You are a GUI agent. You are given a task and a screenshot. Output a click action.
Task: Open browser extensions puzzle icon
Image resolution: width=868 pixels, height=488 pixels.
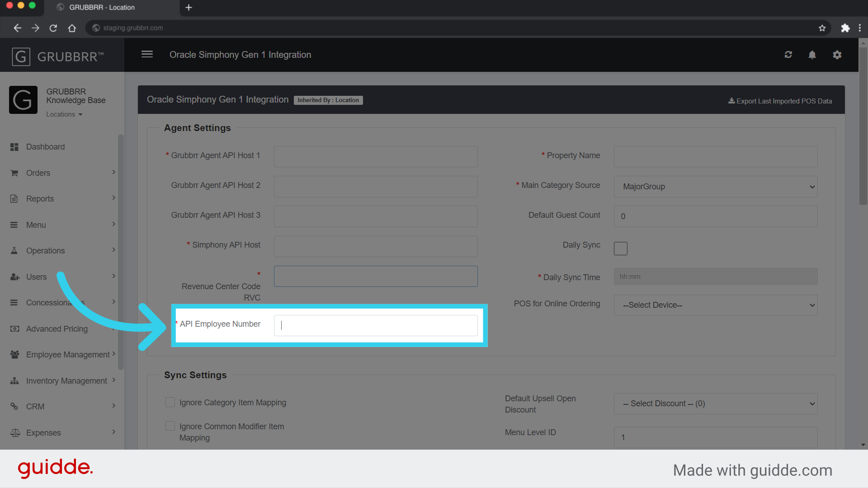pyautogui.click(x=845, y=28)
